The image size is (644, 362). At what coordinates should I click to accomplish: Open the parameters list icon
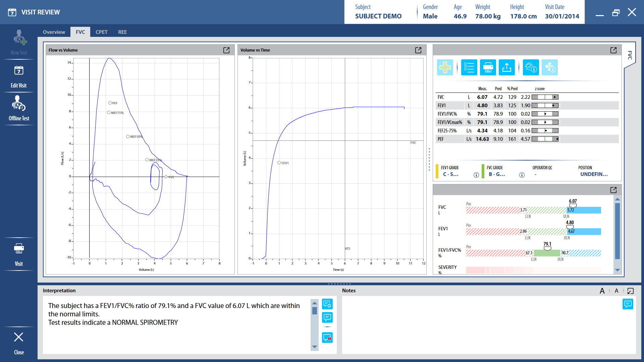click(469, 67)
